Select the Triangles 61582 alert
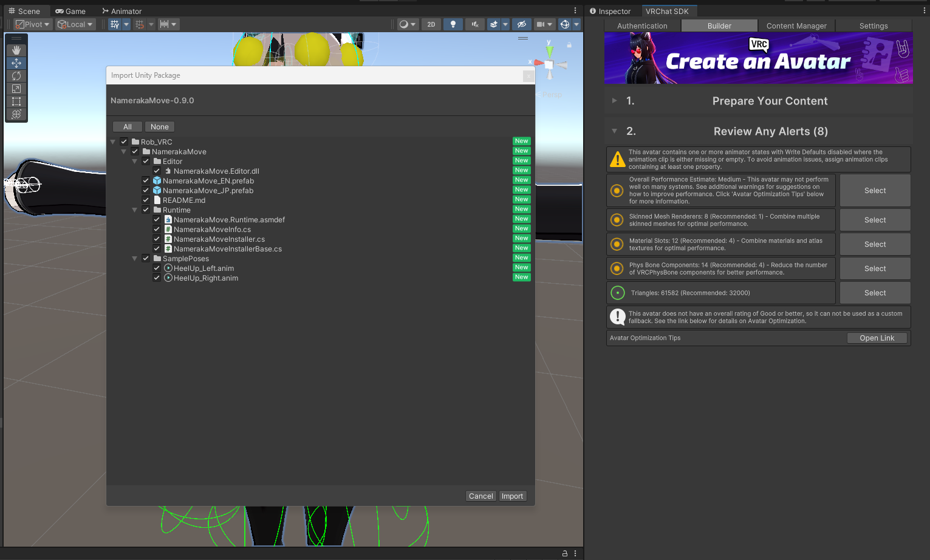This screenshot has width=930, height=560. point(875,293)
